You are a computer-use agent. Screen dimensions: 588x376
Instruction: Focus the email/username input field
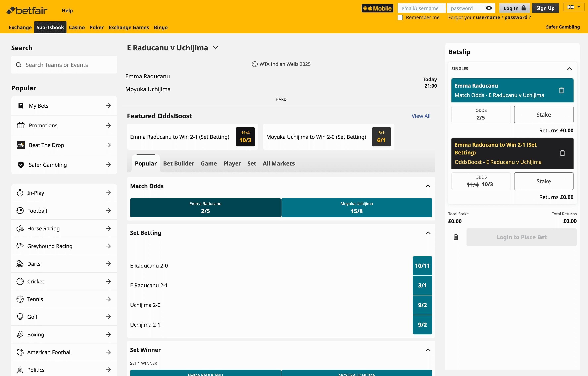click(x=422, y=8)
